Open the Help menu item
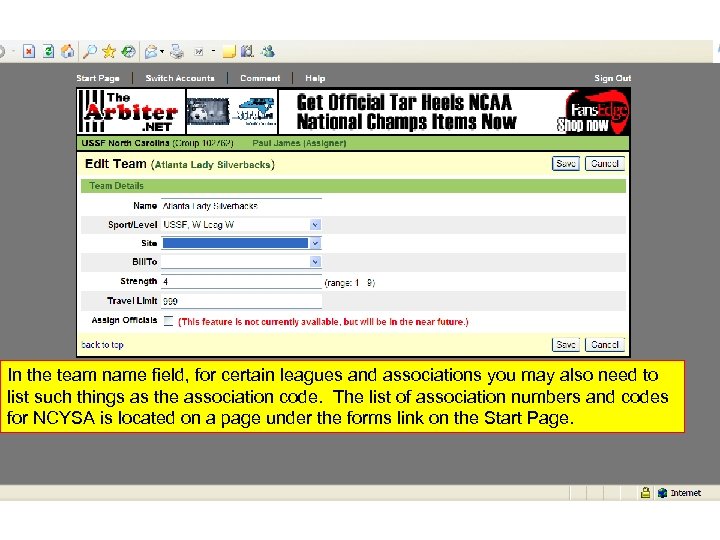The height and width of the screenshot is (540, 720). click(x=315, y=78)
